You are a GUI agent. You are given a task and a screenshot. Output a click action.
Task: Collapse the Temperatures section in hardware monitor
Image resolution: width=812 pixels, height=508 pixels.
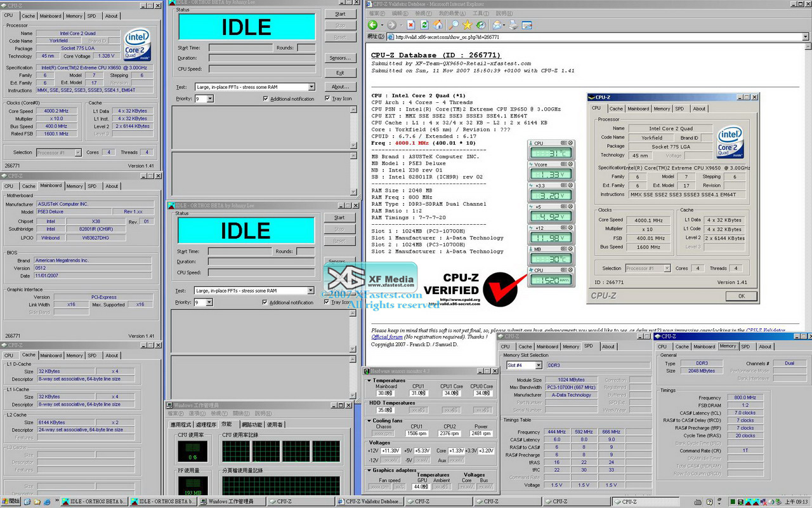370,381
